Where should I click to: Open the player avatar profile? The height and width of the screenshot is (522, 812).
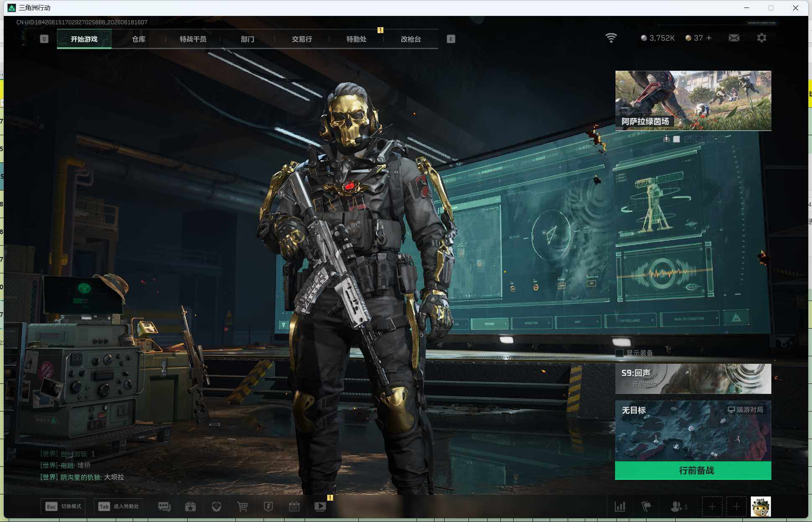tap(761, 507)
